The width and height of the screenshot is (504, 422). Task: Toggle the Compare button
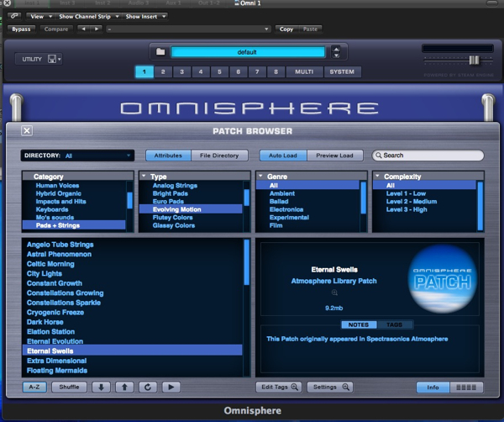[56, 29]
